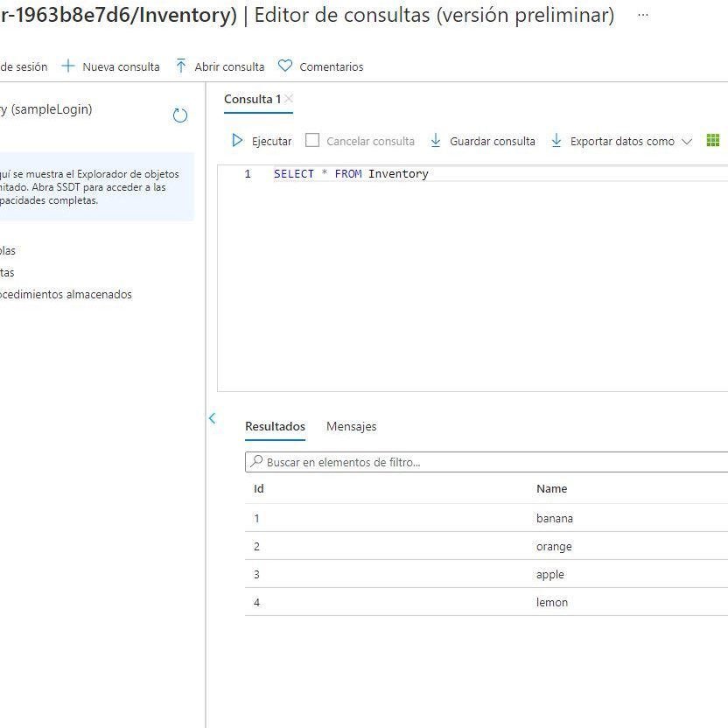728x728 pixels.
Task: Click the plus icon for Nueva consulta
Action: tap(68, 66)
